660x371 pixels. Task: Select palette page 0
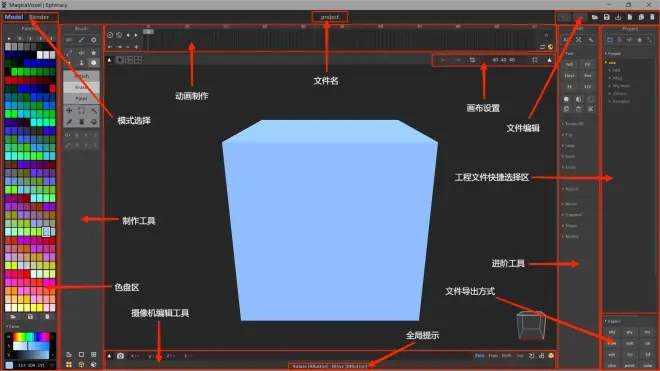click(19, 38)
